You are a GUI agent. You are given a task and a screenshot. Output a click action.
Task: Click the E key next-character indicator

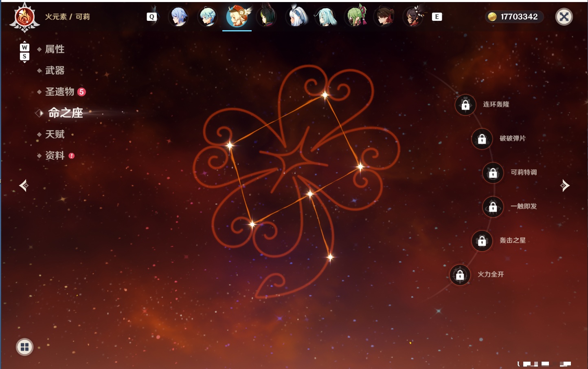(437, 17)
